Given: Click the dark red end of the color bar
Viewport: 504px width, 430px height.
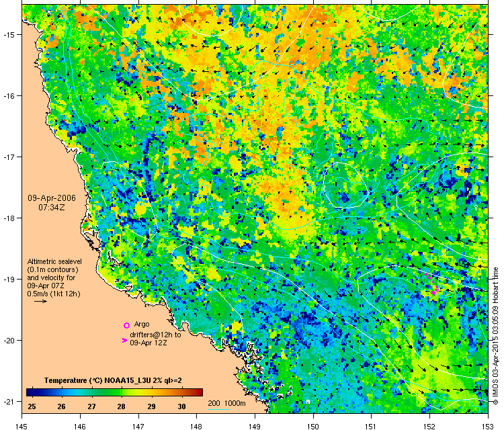Looking at the screenshot, I should click(200, 392).
